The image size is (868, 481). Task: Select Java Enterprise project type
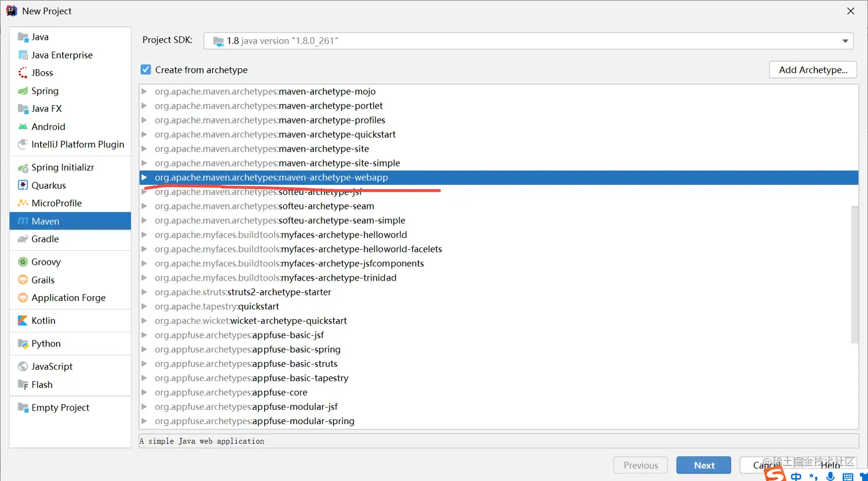[70, 55]
